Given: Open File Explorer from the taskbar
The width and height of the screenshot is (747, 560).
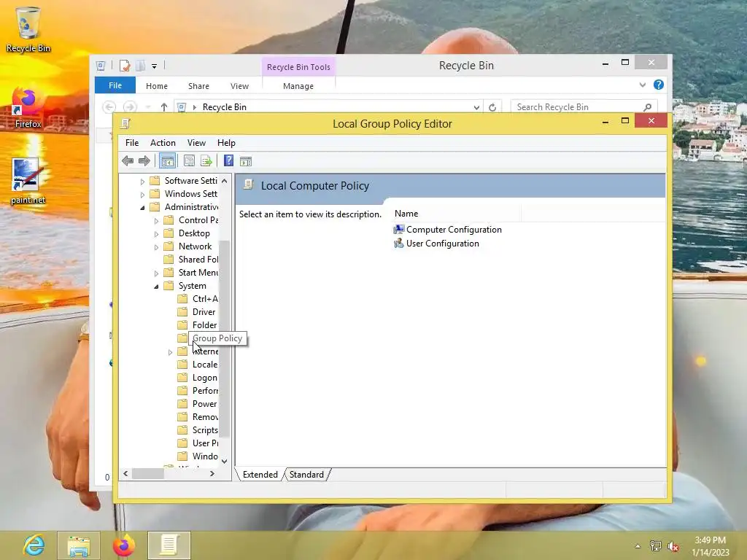Looking at the screenshot, I should coord(79,545).
